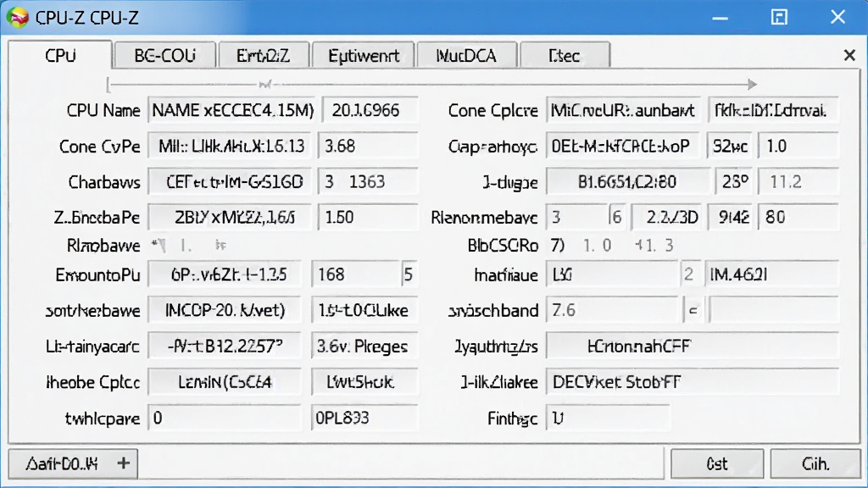This screenshot has height=488, width=868.
Task: Click the Cih. button
Action: pyautogui.click(x=815, y=463)
